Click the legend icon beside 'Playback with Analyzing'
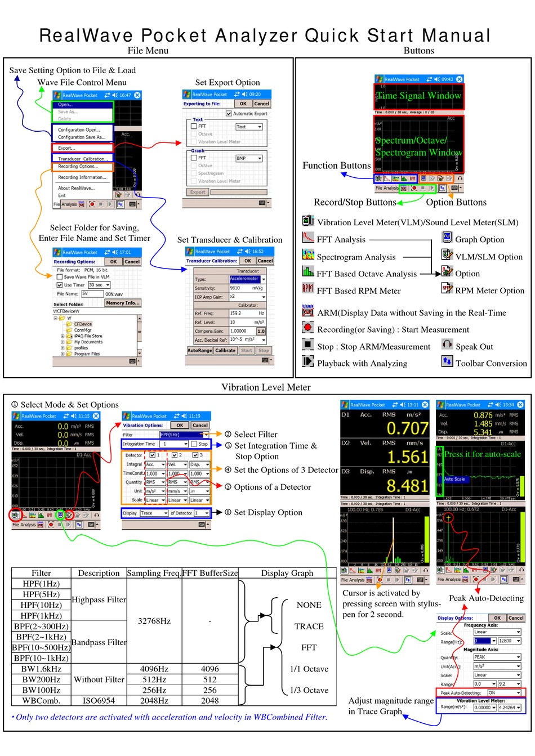The width and height of the screenshot is (535, 756). (308, 361)
